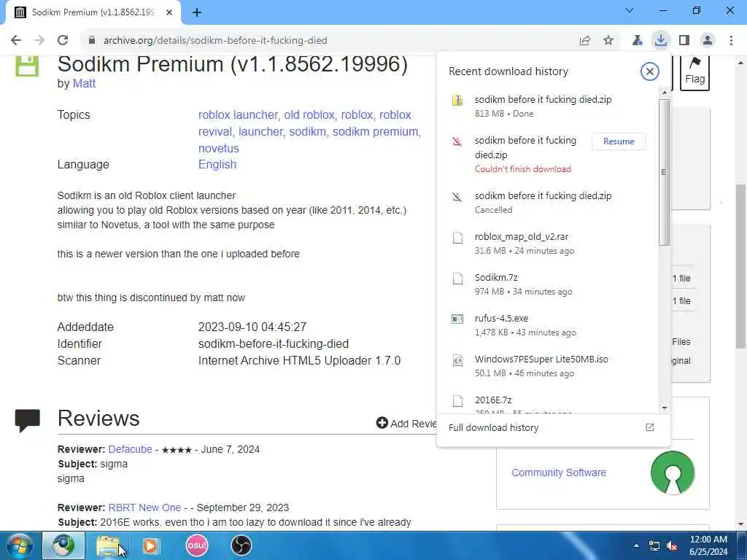Open the Community Software collection link
The image size is (747, 560).
click(559, 472)
